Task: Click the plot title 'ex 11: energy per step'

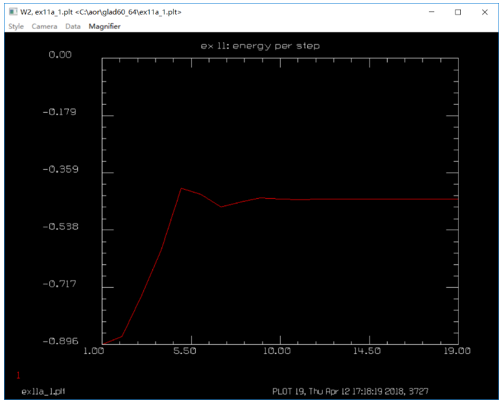Action: [x=260, y=46]
